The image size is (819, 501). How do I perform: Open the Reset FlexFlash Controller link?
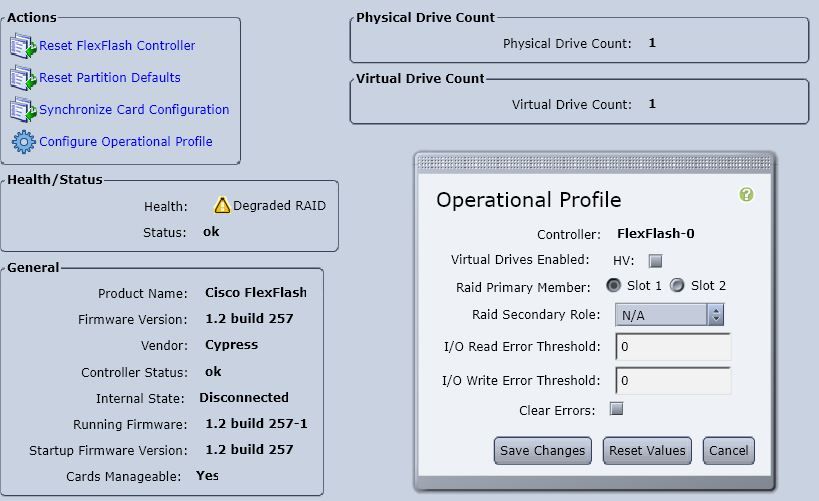coord(117,46)
